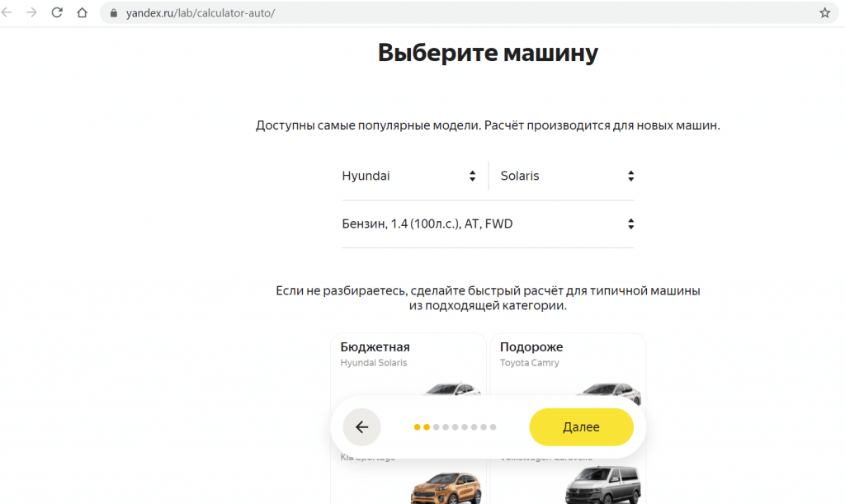
Task: Click the yellow Далее button
Action: (581, 427)
